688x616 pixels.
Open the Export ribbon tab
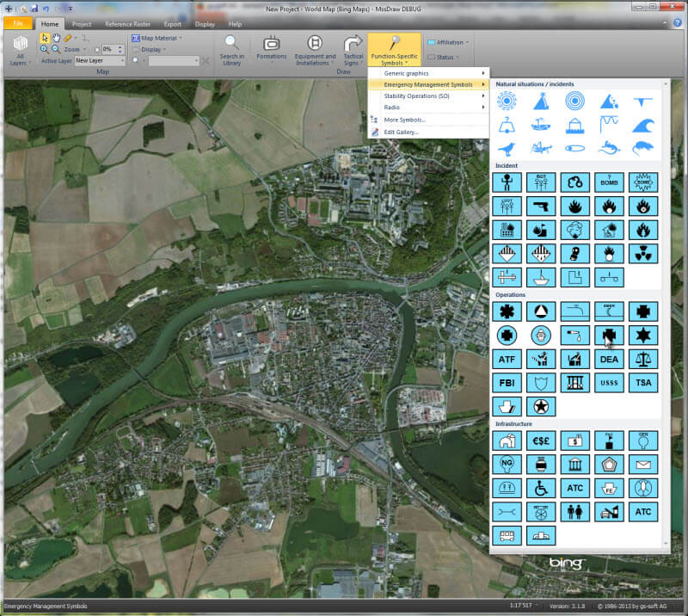(x=173, y=24)
